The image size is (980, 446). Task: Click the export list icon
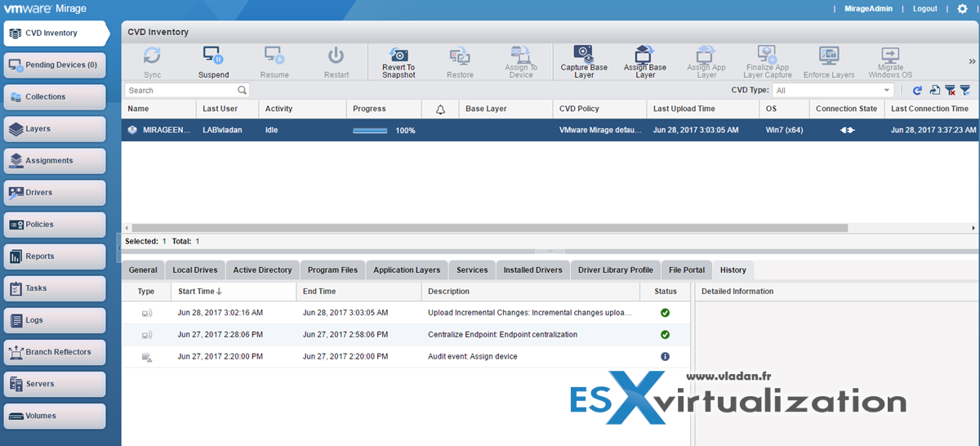[x=934, y=91]
